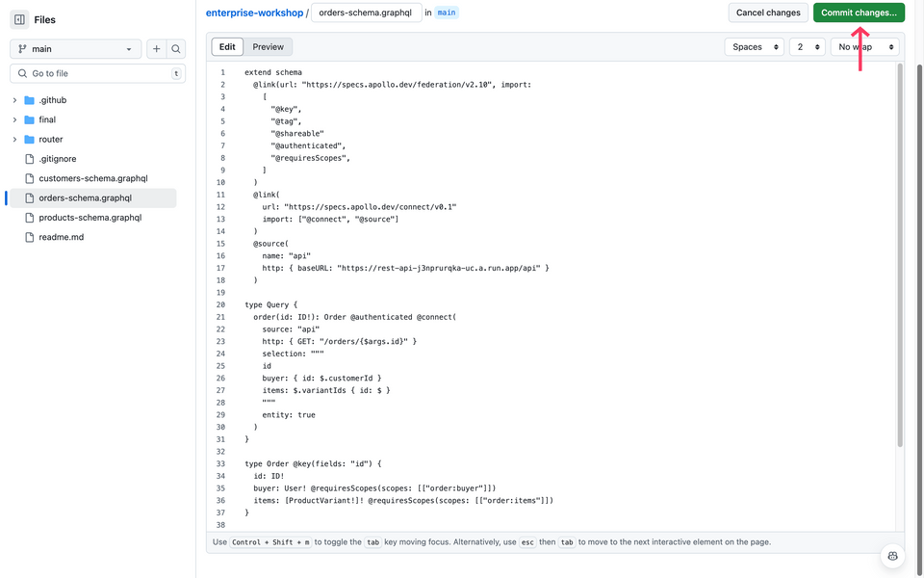Switch to the Edit tab

click(227, 46)
